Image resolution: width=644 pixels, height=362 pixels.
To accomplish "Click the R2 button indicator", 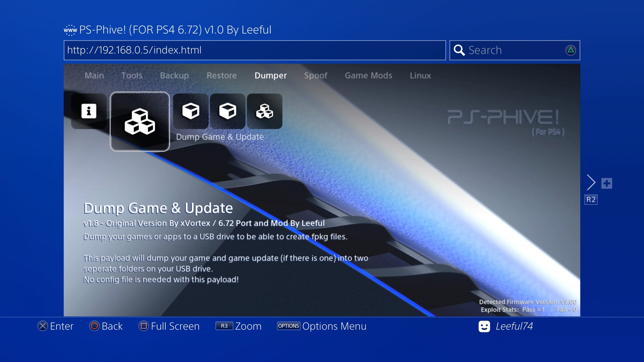I will pyautogui.click(x=591, y=200).
